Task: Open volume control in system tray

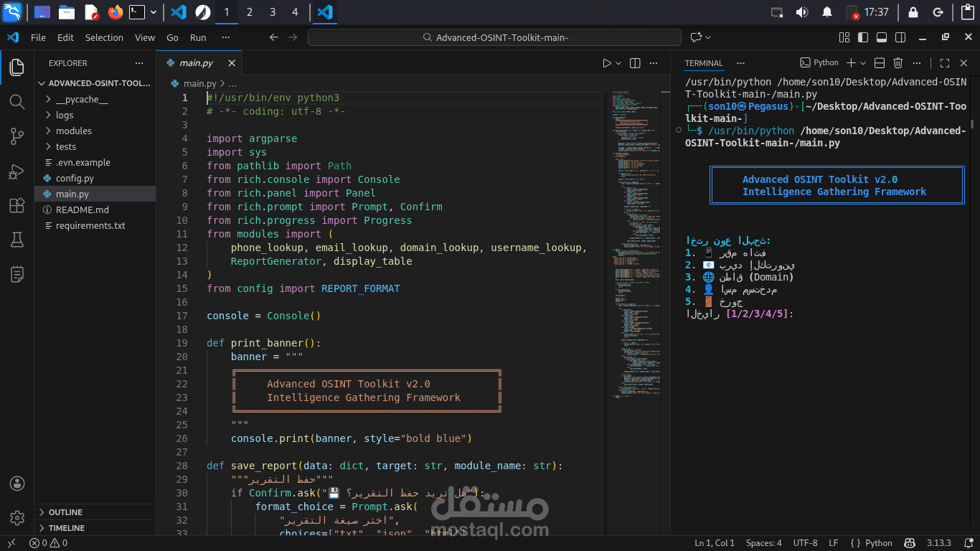Action: point(802,12)
